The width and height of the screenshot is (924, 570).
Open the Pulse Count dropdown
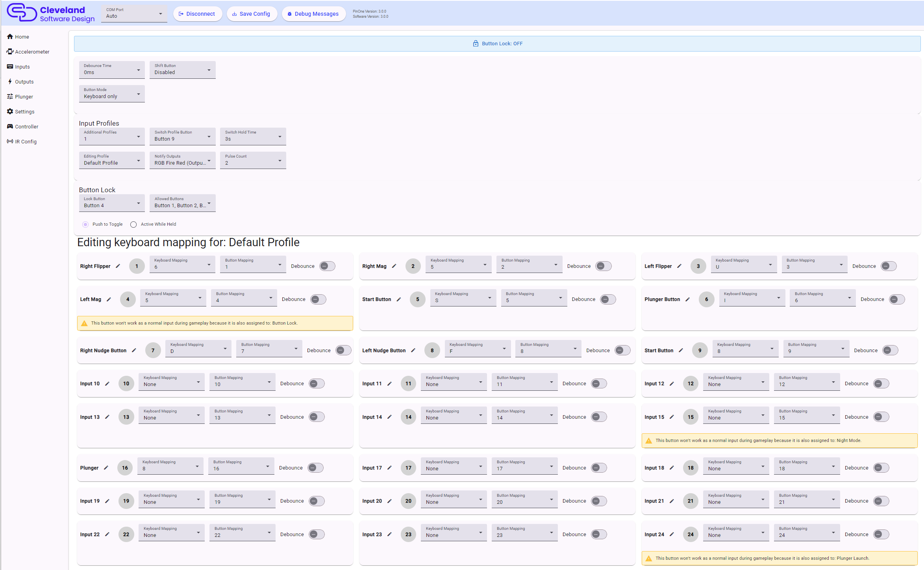tap(253, 160)
